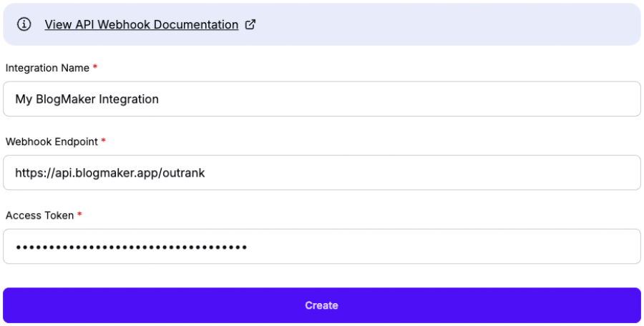Click red asterisk beside Access Token
The width and height of the screenshot is (644, 326).
tap(79, 215)
